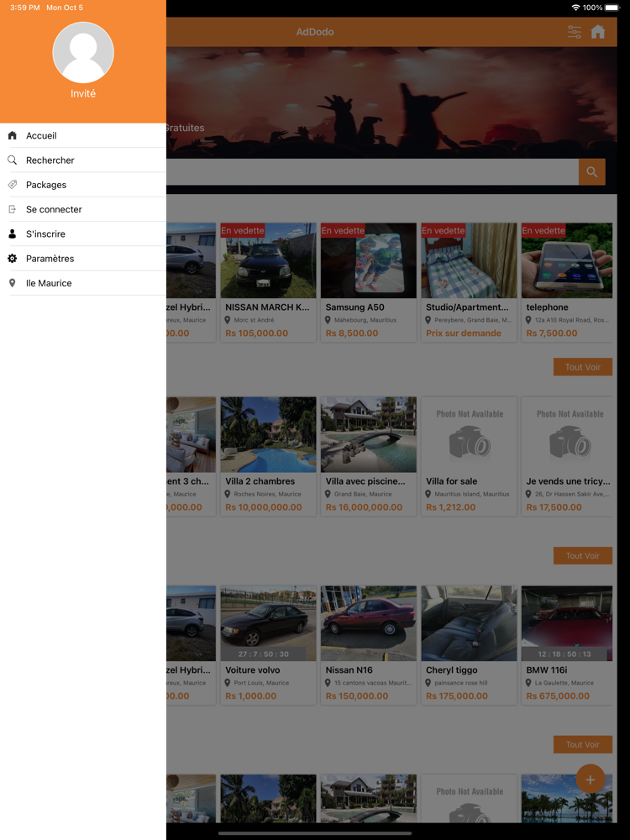Image resolution: width=630 pixels, height=840 pixels.
Task: Click the Cheryl tiggo title
Action: coord(452,670)
